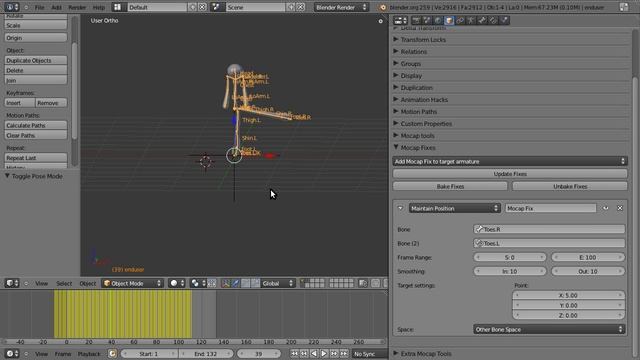Viewport: 640px width, 360px height.
Task: Enable the scale manipulator icon
Action: [x=255, y=283]
